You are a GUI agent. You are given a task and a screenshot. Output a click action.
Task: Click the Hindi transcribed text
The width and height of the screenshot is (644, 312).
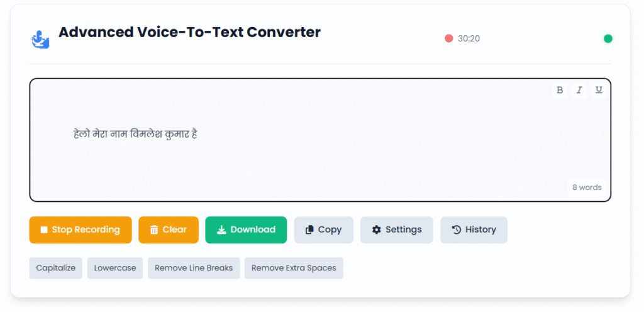(x=136, y=134)
